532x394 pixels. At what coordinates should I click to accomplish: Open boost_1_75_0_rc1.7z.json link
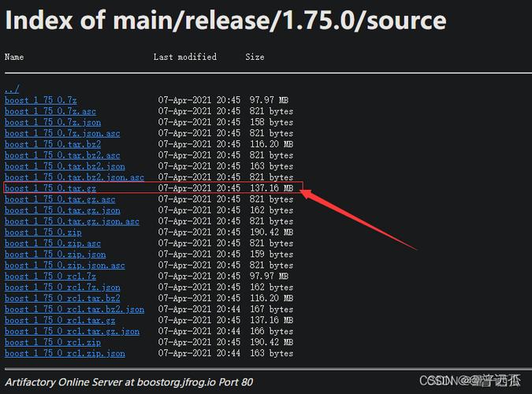(x=62, y=287)
